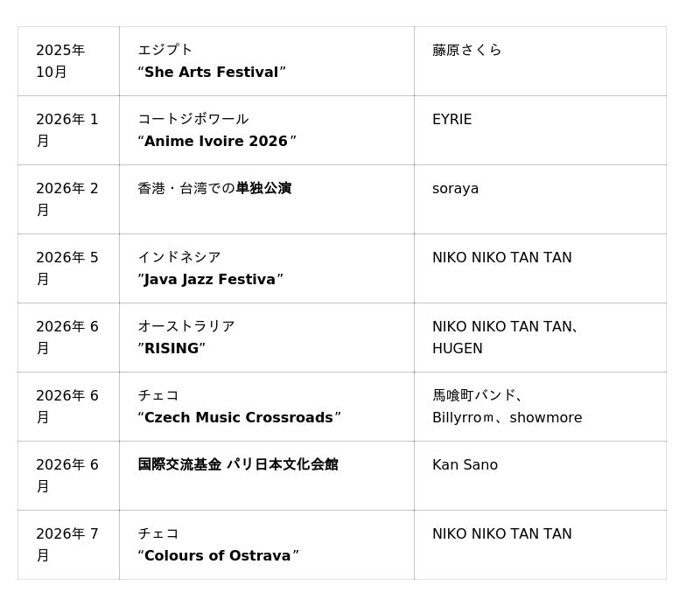Click the 2026年 7月 date cell

tap(67, 545)
